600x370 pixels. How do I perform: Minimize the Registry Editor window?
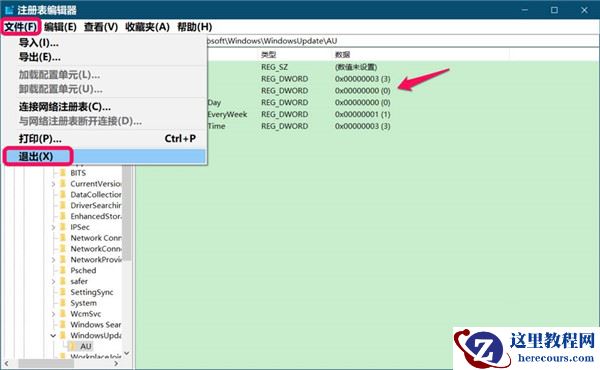[525, 10]
